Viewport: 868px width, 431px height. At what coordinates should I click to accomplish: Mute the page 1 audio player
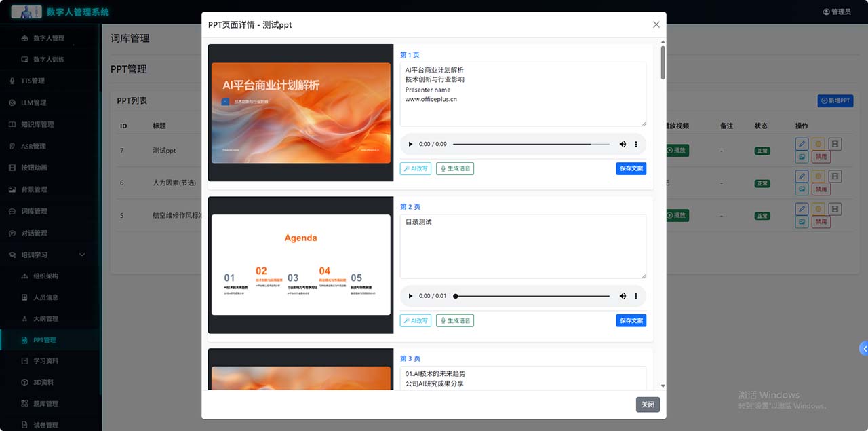pyautogui.click(x=623, y=145)
